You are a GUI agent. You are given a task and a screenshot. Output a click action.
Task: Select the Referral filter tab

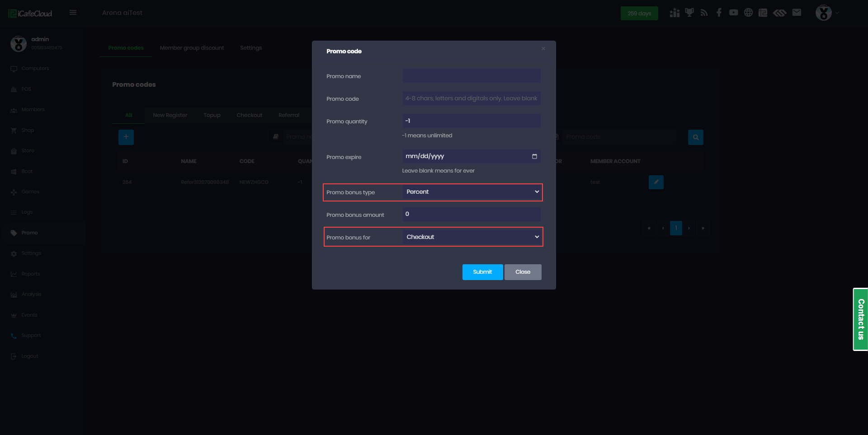pyautogui.click(x=289, y=115)
